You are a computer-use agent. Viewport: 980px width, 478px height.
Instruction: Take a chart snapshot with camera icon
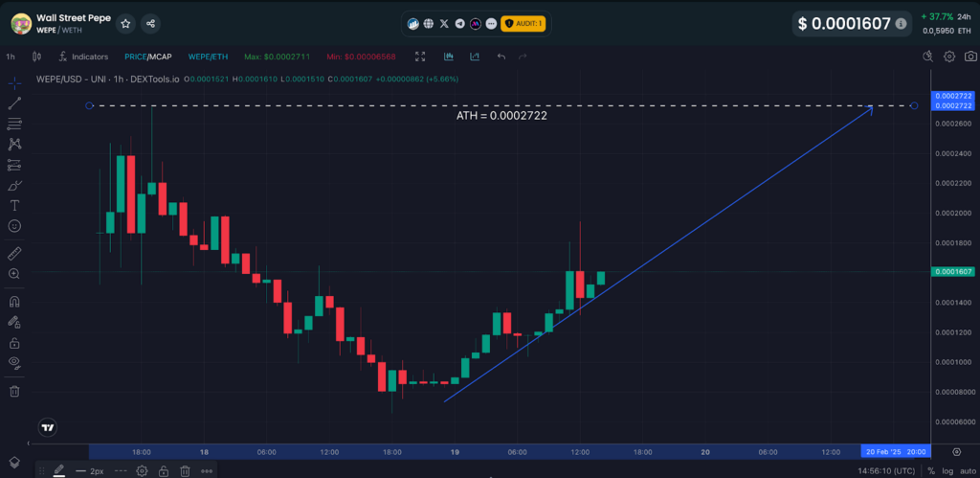pos(969,57)
